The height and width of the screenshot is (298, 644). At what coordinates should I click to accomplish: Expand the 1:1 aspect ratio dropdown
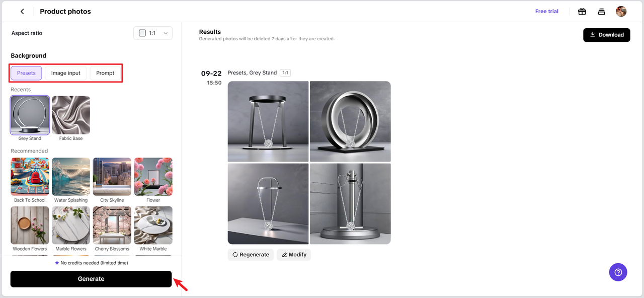[x=153, y=33]
